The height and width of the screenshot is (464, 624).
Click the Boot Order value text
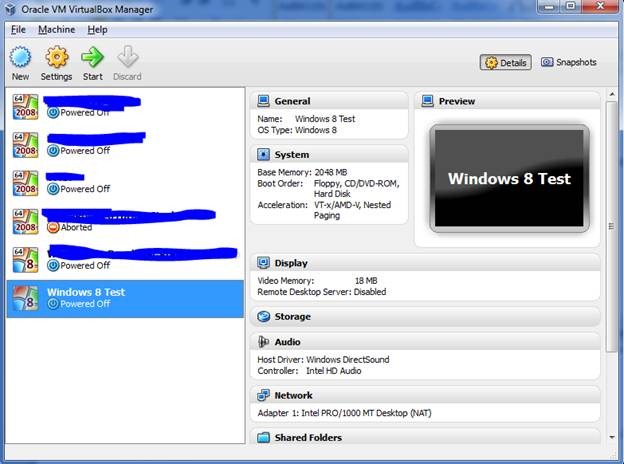(357, 189)
